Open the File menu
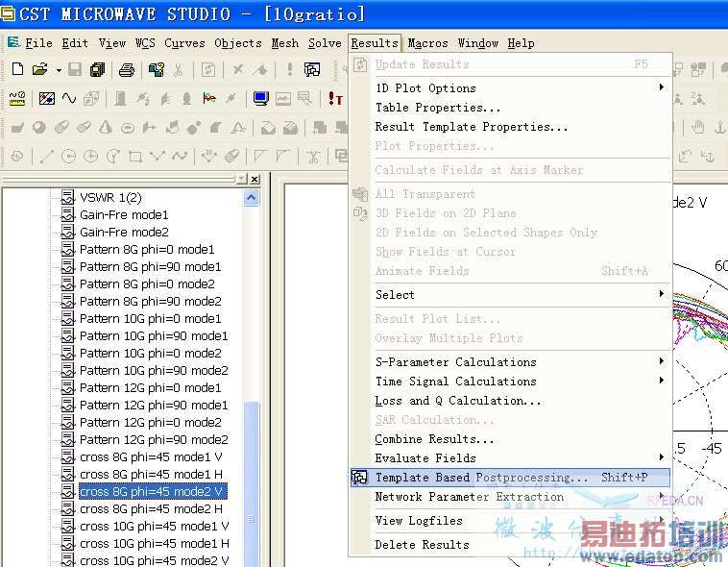The width and height of the screenshot is (728, 567). coord(39,43)
